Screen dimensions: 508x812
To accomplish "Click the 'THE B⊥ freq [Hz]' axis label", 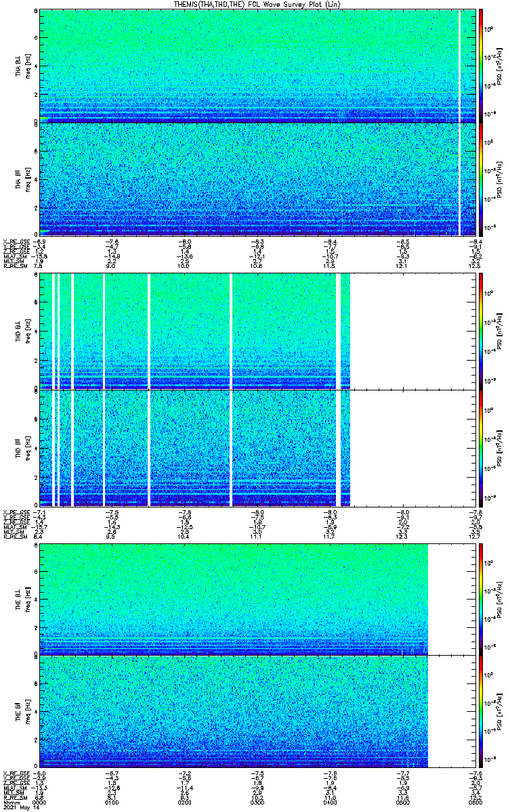I will pyautogui.click(x=23, y=599).
